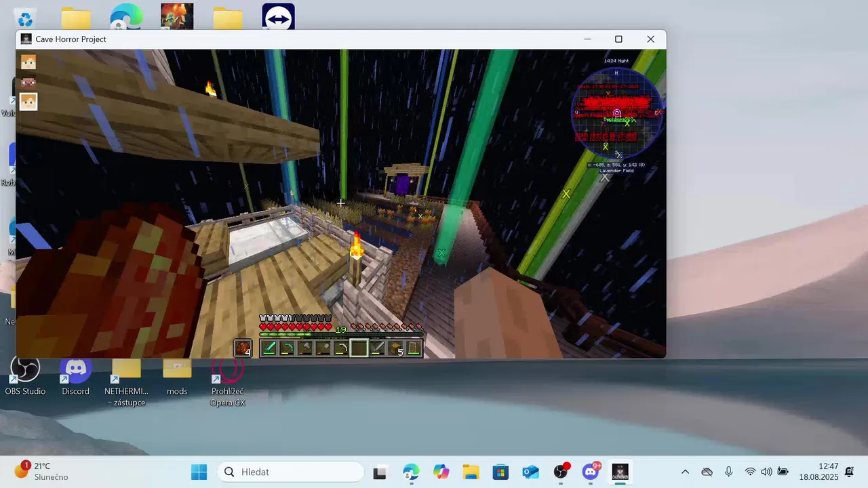Click the empty highlighted hotbar slot
This screenshot has width=868, height=488.
click(359, 348)
